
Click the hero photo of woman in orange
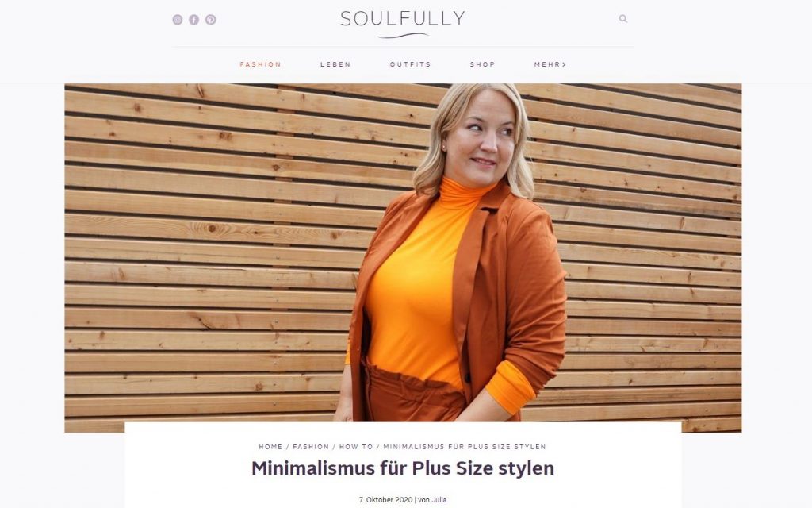click(x=403, y=258)
